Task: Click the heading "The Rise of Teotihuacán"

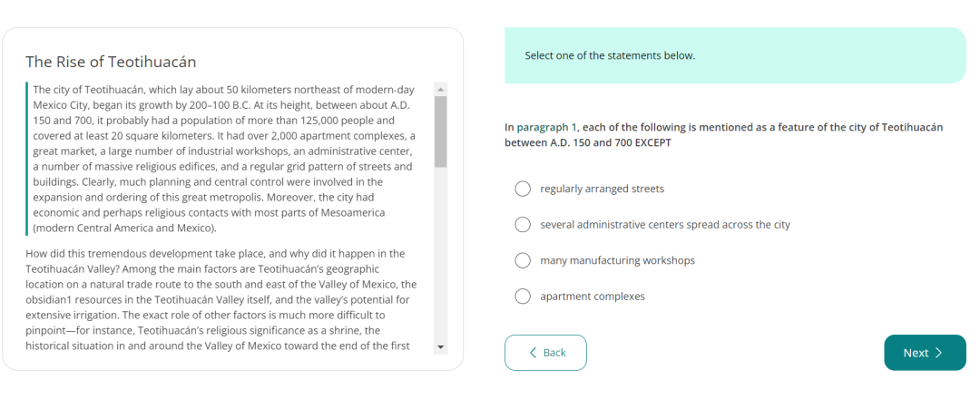Action: (x=111, y=62)
